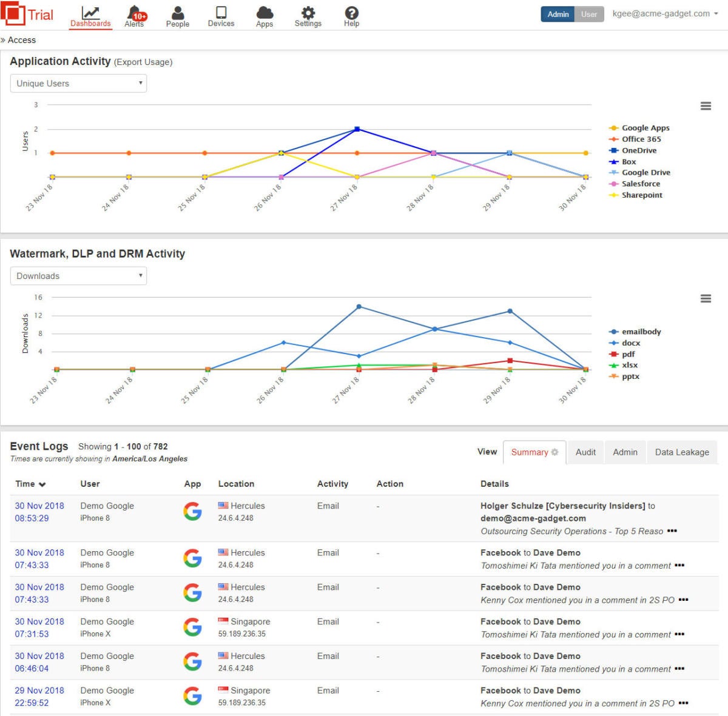The image size is (728, 716).
Task: Toggle emailbody series in legend
Action: pyautogui.click(x=635, y=332)
